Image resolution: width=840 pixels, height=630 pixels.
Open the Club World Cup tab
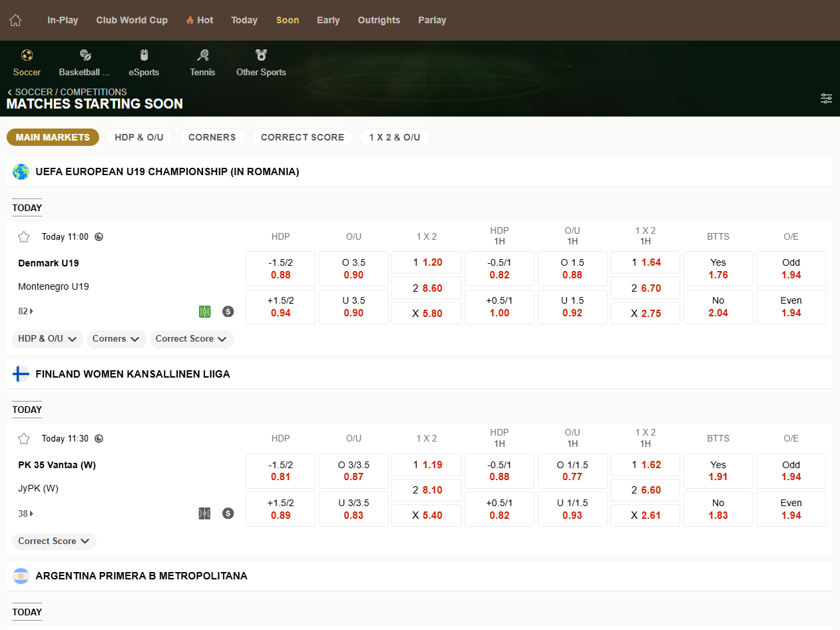pos(132,20)
